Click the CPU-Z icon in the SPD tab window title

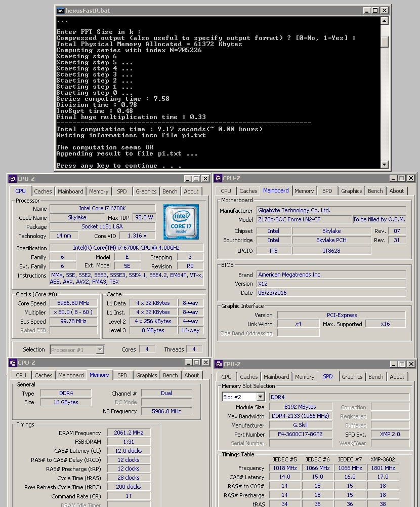pos(219,364)
